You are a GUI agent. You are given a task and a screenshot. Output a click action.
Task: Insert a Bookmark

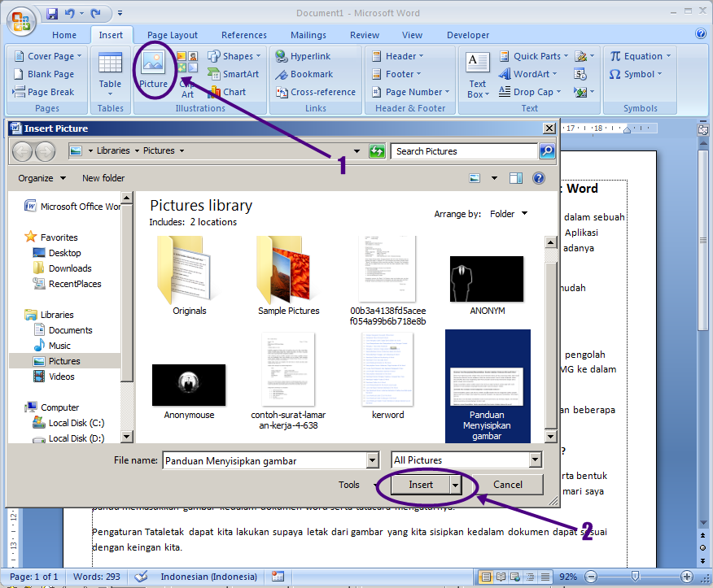(x=304, y=74)
